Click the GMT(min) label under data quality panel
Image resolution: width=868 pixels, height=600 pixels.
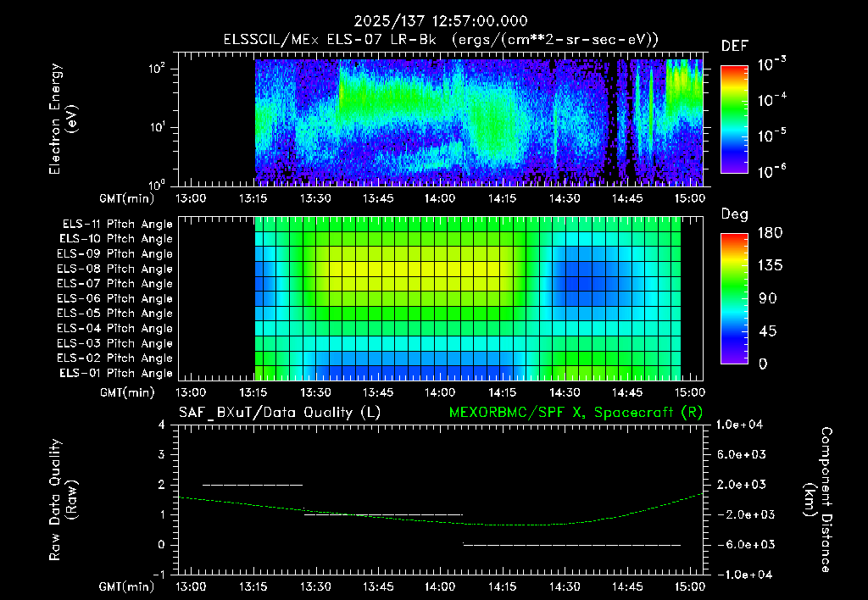pos(127,586)
